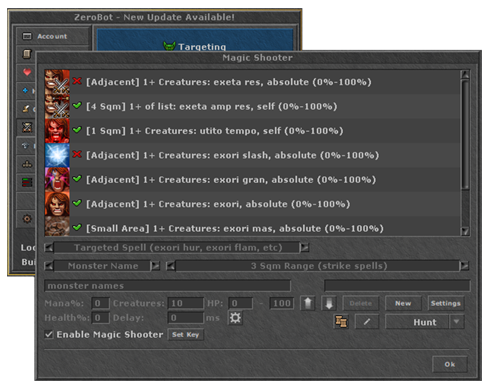Select the exeta res, absolute row text
490x390 pixels.
point(228,82)
